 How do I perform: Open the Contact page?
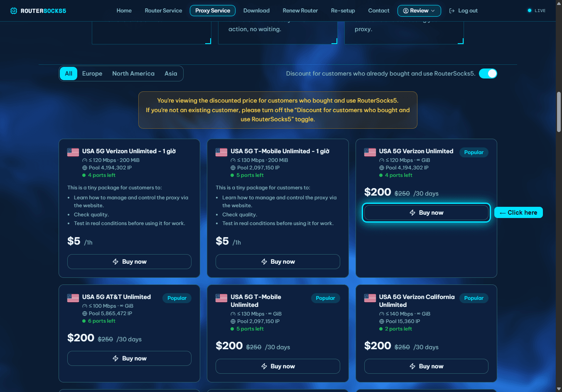(379, 11)
